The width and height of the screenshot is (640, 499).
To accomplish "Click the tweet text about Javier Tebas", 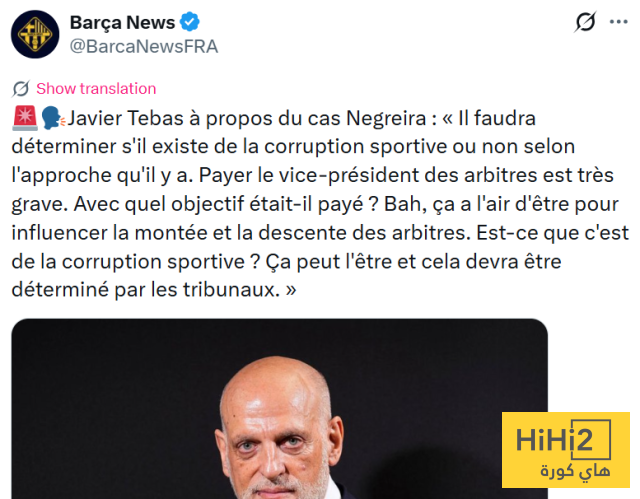I will pyautogui.click(x=320, y=204).
